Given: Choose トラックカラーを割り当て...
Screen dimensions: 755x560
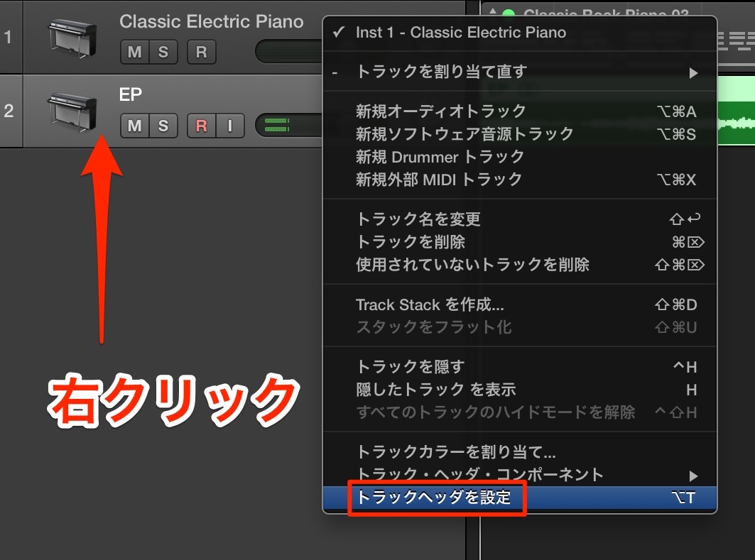Looking at the screenshot, I should [x=519, y=451].
